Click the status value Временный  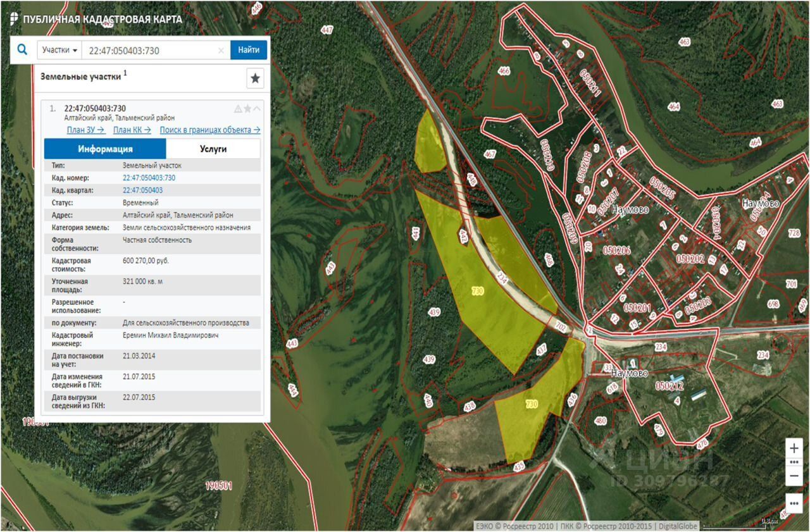(140, 203)
